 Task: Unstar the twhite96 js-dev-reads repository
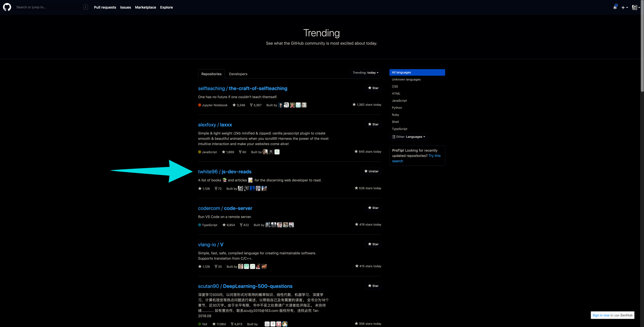(371, 171)
